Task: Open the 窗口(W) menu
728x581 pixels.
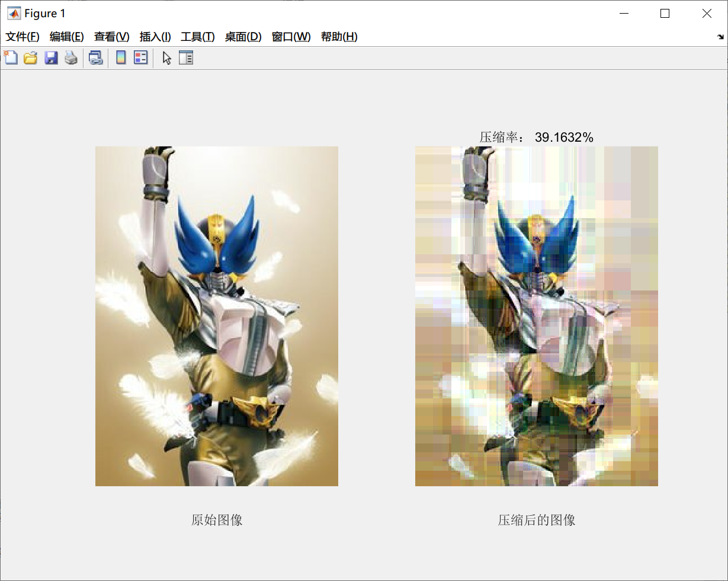Action: point(291,37)
